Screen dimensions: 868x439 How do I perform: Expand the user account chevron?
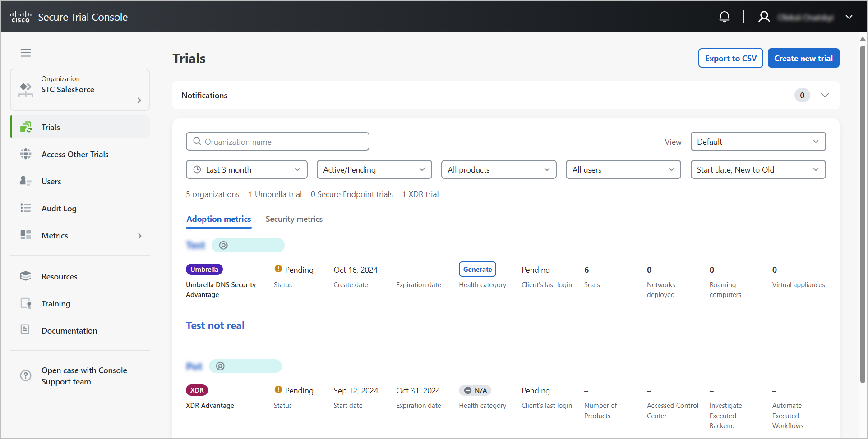pos(849,17)
